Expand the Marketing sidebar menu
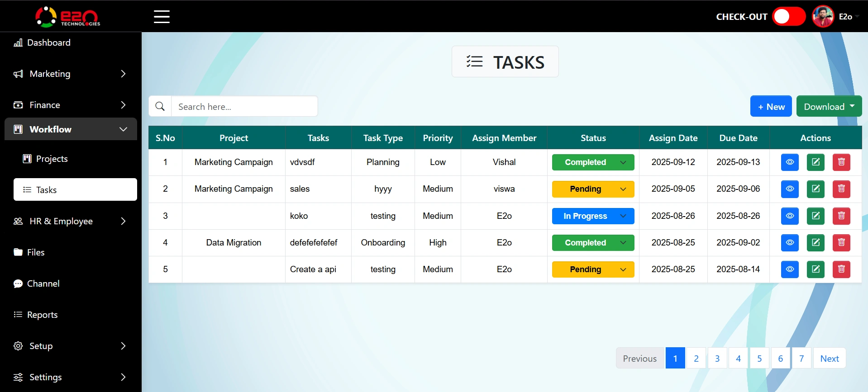 [71, 74]
